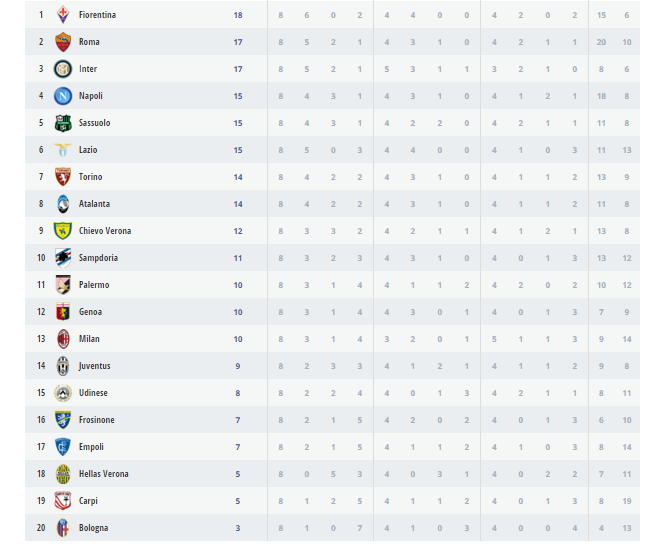Click the Milan club crest icon

tap(63, 339)
